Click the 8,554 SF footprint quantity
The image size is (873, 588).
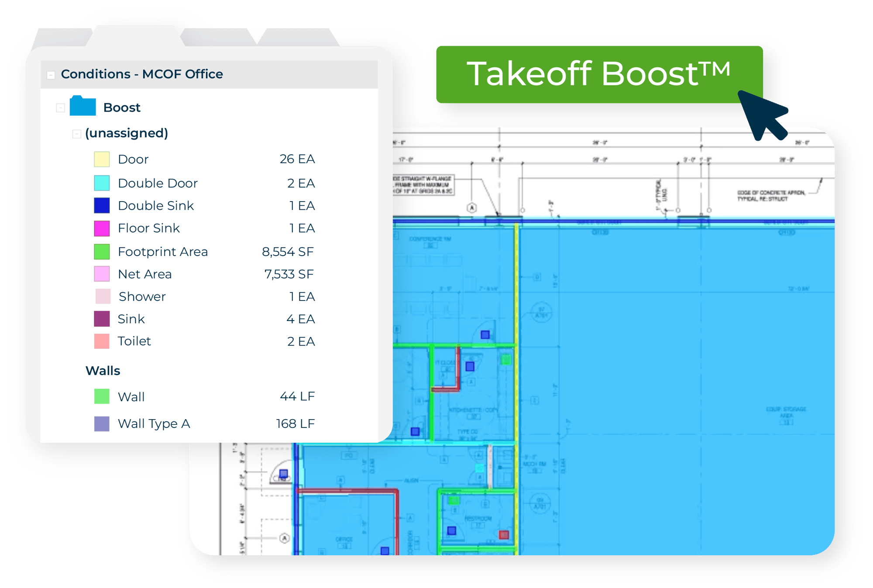tap(288, 252)
